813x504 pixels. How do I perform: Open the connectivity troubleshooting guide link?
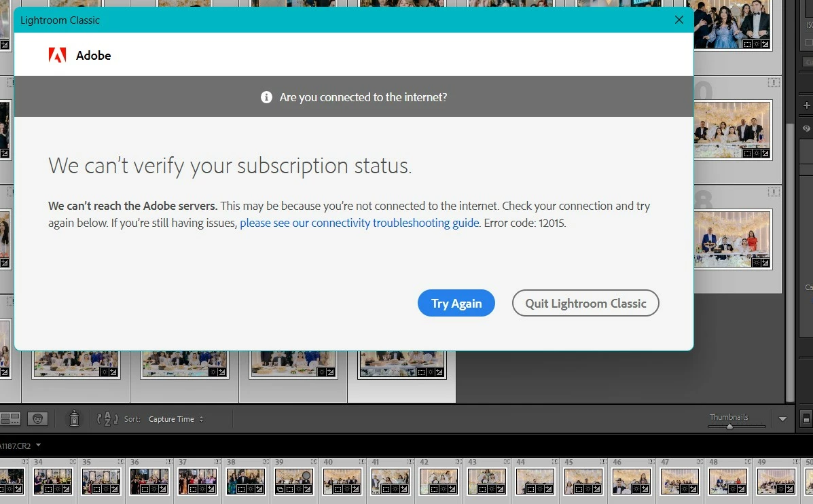[359, 223]
